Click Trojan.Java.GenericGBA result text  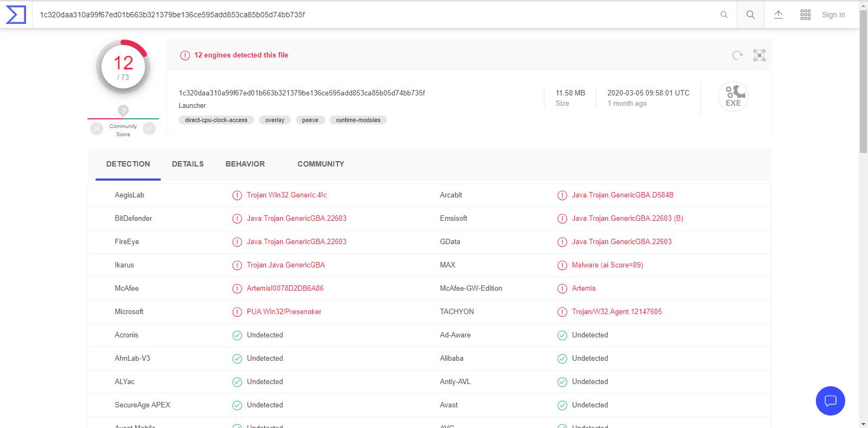coord(286,265)
